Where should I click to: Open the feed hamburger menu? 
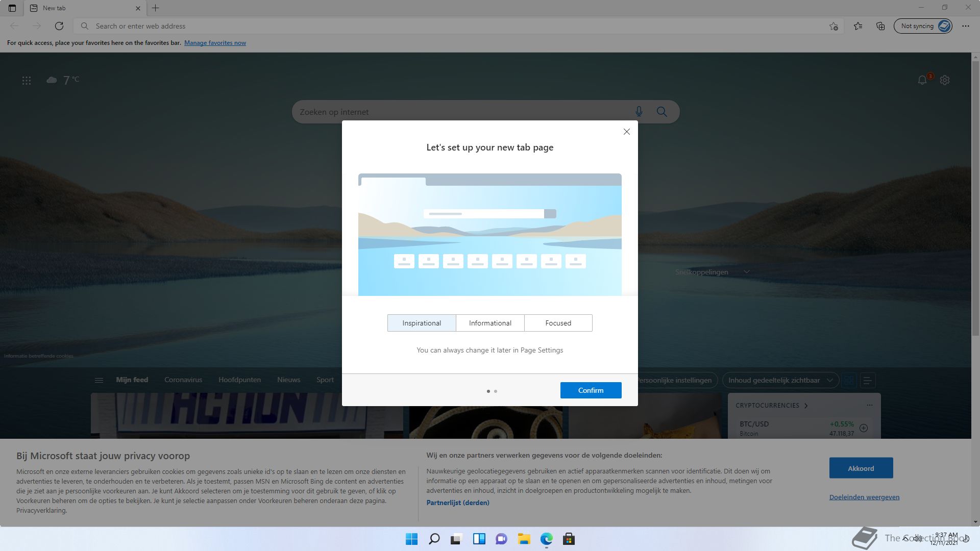(99, 380)
